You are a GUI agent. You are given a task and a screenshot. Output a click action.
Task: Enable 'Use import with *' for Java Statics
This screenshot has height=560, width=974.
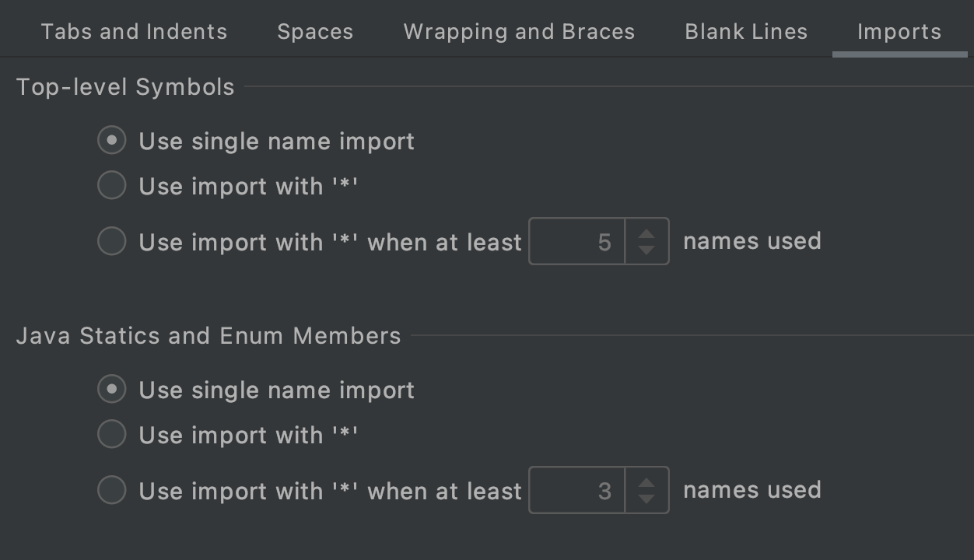point(111,434)
